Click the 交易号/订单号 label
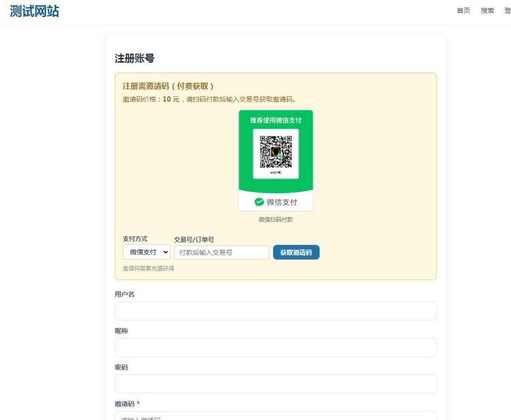Image resolution: width=511 pixels, height=420 pixels. click(194, 240)
